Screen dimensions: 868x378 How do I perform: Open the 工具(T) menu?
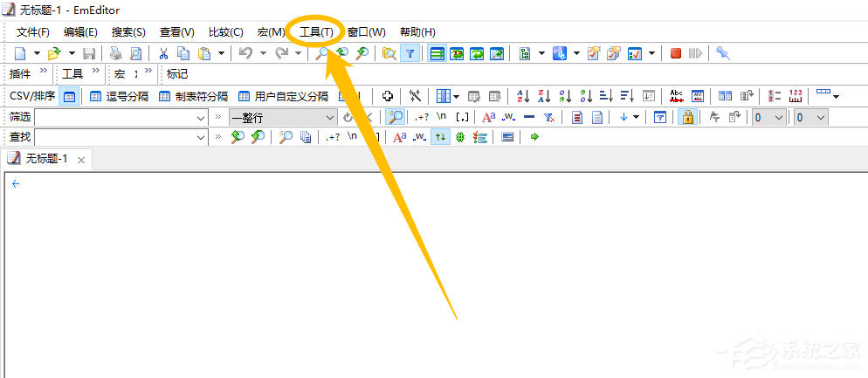tap(317, 32)
